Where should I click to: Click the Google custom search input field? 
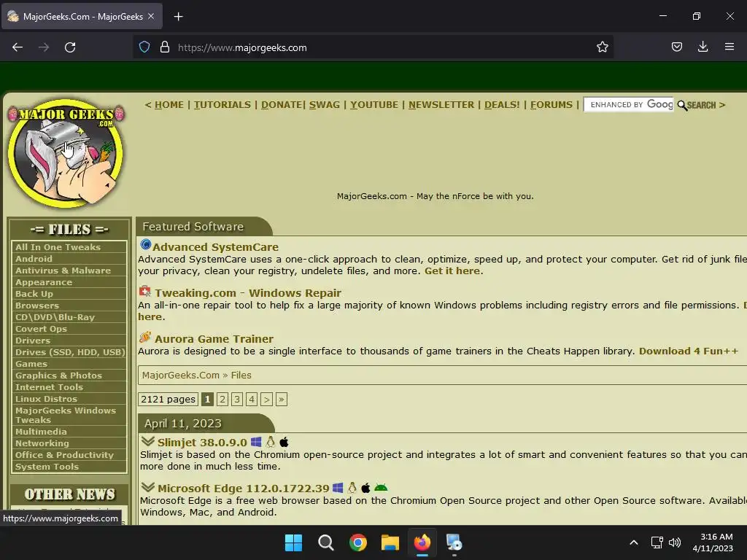point(628,105)
